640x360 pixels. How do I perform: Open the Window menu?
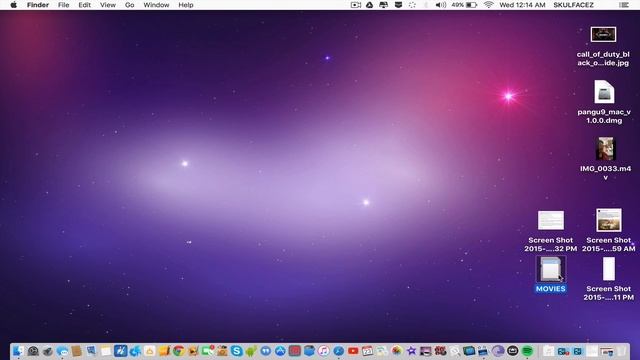coord(156,5)
